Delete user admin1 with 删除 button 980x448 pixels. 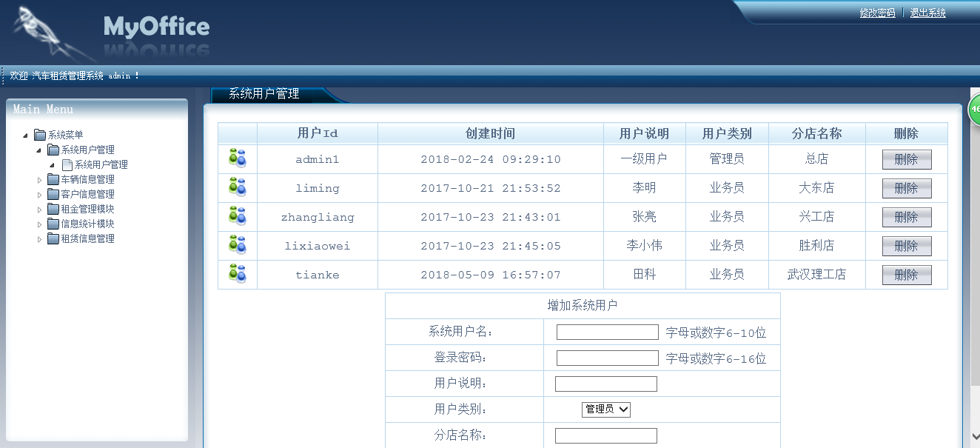pos(907,159)
